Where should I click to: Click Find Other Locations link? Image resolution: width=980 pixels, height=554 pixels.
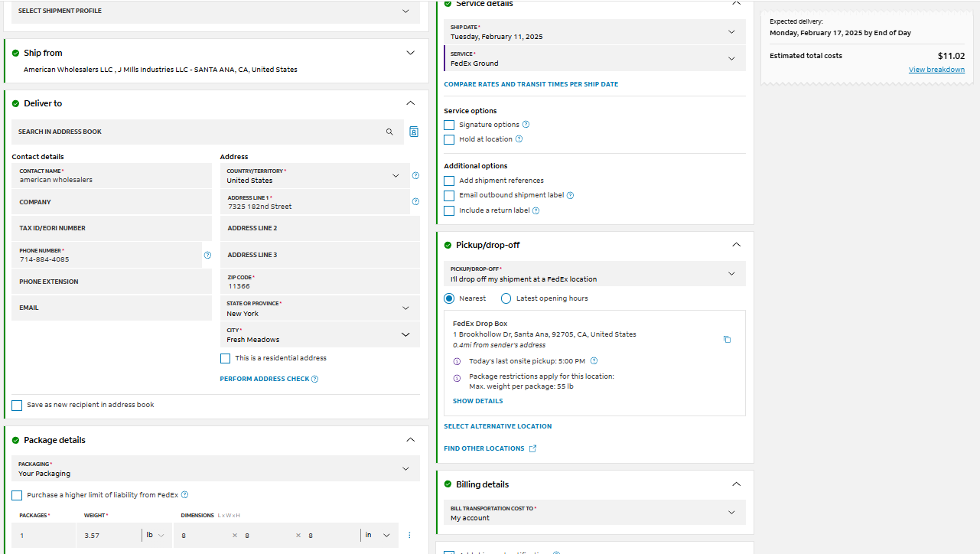pos(484,448)
